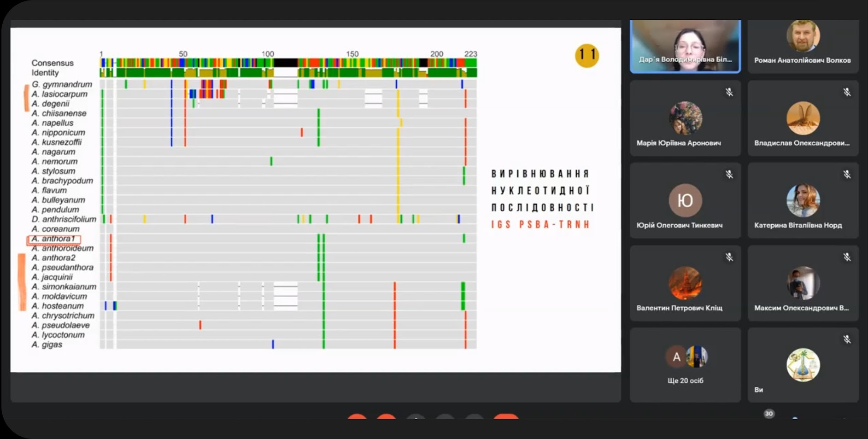The width and height of the screenshot is (868, 439).
Task: Open the Ще 20 осіб participants tile
Action: (x=685, y=365)
